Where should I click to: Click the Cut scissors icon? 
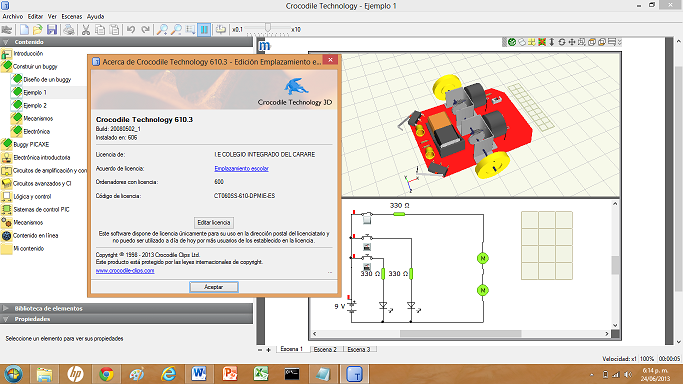[x=86, y=30]
